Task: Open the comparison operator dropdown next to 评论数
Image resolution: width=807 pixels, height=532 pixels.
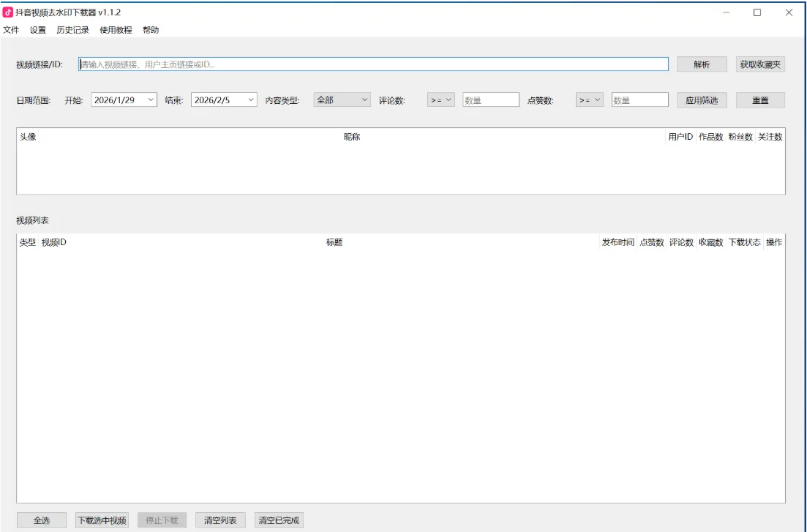Action: coord(440,100)
